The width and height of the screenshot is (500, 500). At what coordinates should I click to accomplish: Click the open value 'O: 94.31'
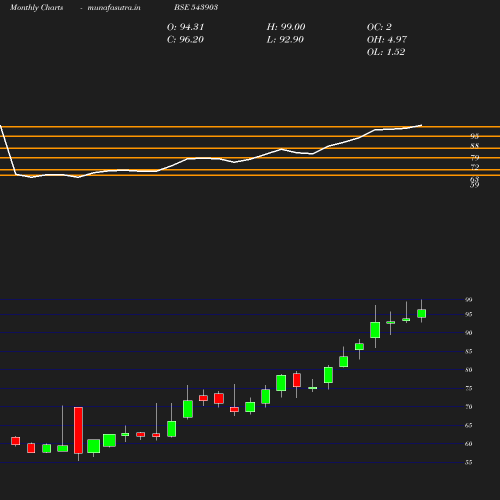click(x=185, y=27)
